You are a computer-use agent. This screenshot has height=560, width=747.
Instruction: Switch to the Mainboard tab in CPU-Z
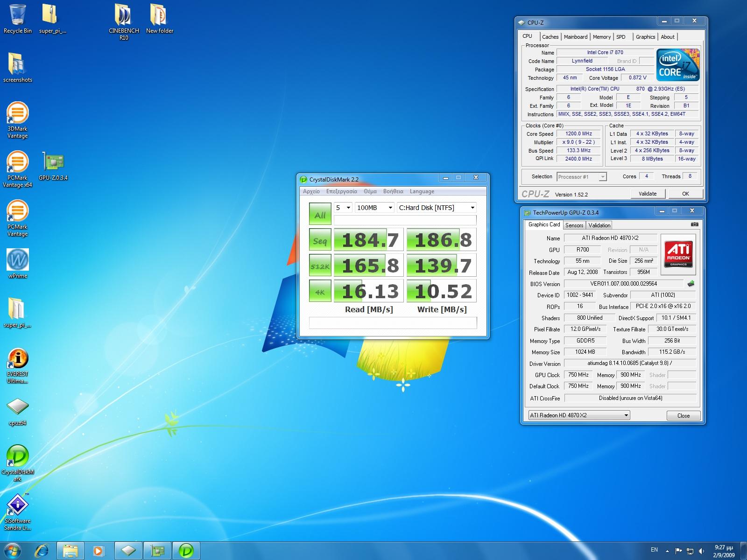[x=575, y=37]
